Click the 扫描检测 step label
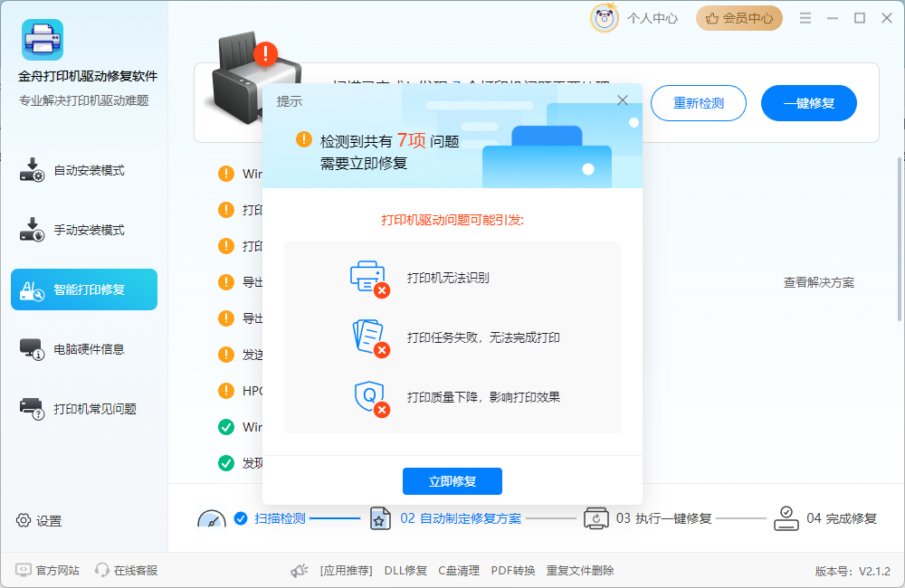This screenshot has height=588, width=905. pos(280,518)
